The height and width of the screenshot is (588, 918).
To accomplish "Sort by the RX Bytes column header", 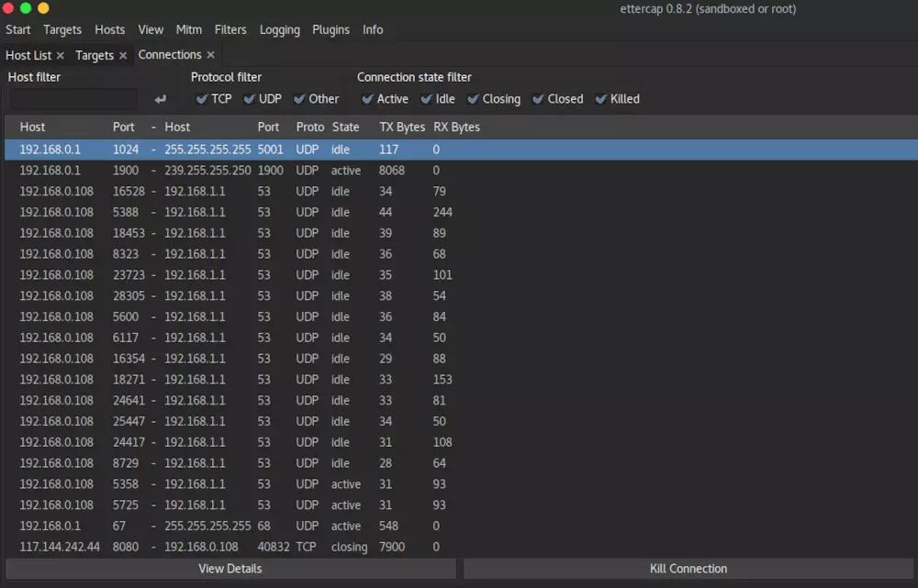I will pos(456,127).
